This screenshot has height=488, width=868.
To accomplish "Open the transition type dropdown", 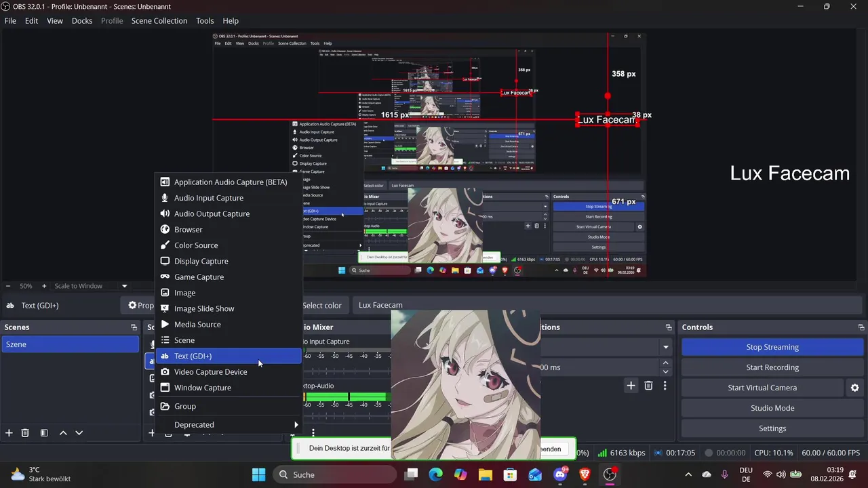I will click(x=666, y=347).
